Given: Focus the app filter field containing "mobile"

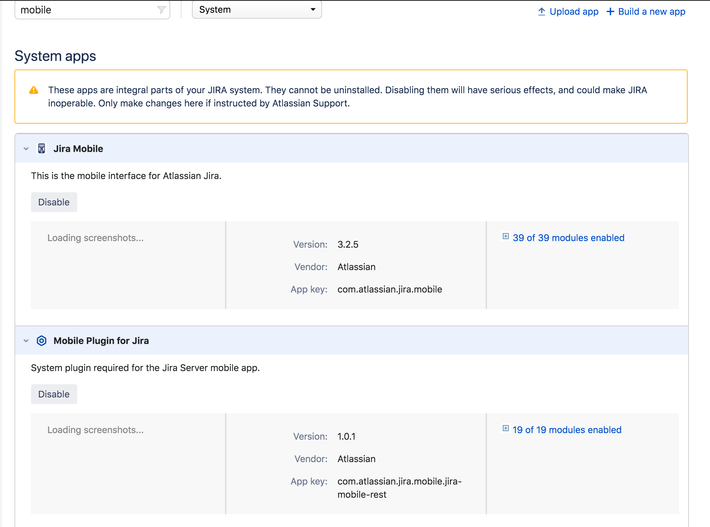Looking at the screenshot, I should 85,10.
